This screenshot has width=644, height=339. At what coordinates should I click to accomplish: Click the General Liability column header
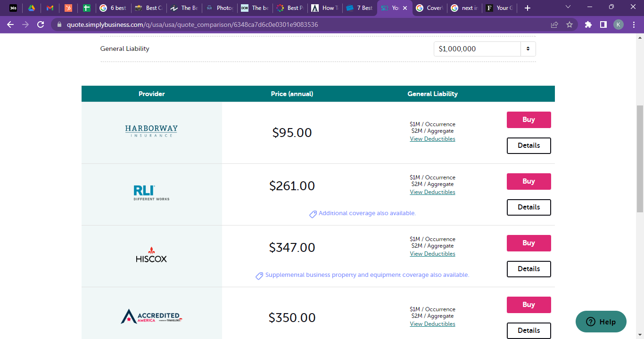432,94
